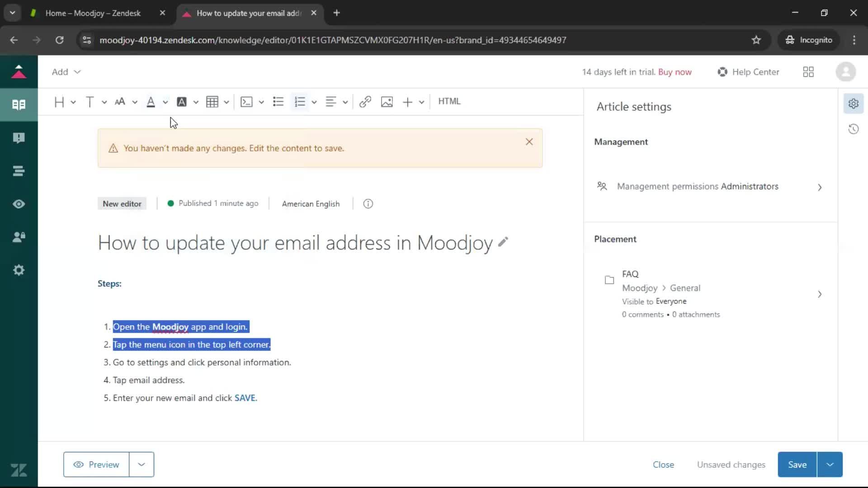868x488 pixels.
Task: Select the American English language
Action: pyautogui.click(x=311, y=204)
